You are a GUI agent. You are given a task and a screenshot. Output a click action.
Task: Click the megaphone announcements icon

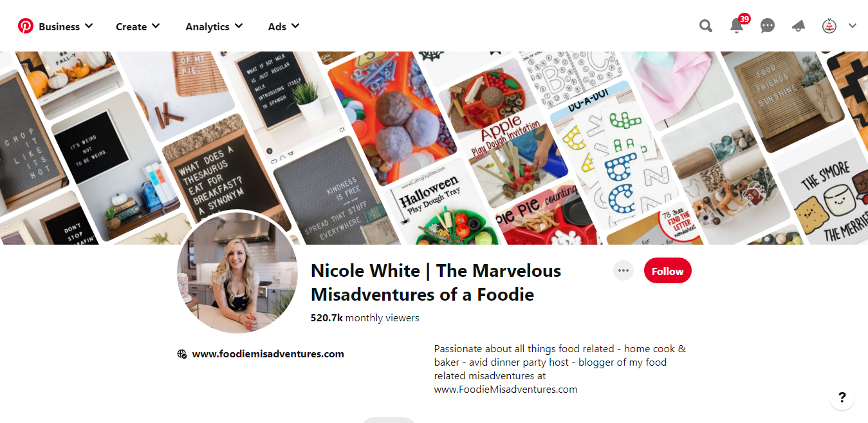[799, 26]
